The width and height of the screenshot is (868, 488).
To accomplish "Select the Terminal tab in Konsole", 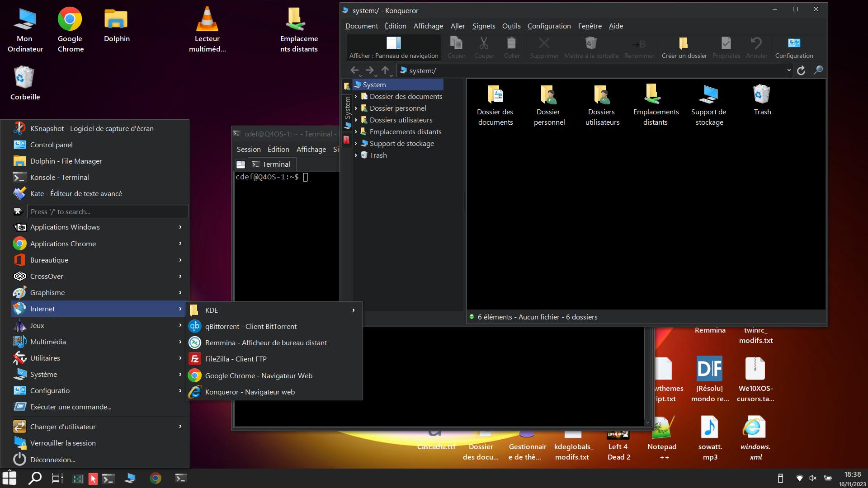I will [x=271, y=164].
